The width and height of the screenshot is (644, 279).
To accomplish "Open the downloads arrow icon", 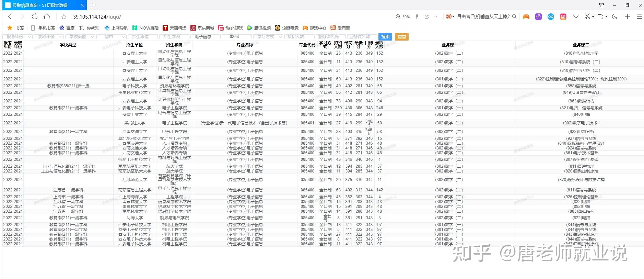I will pos(576,16).
